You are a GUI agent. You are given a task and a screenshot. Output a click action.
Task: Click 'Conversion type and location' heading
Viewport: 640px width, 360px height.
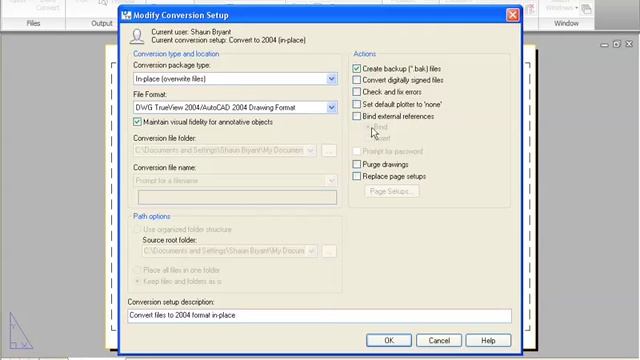(176, 54)
